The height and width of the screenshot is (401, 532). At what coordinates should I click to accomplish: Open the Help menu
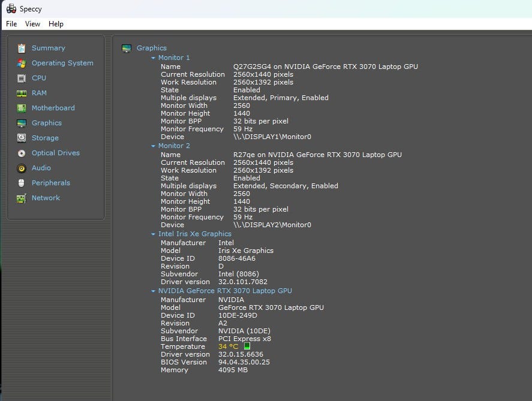pyautogui.click(x=56, y=24)
